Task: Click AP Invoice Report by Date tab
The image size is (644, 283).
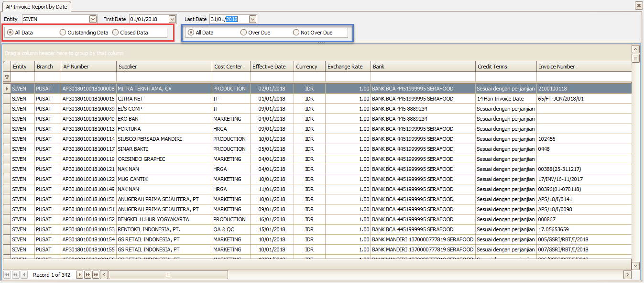Action: coord(37,7)
